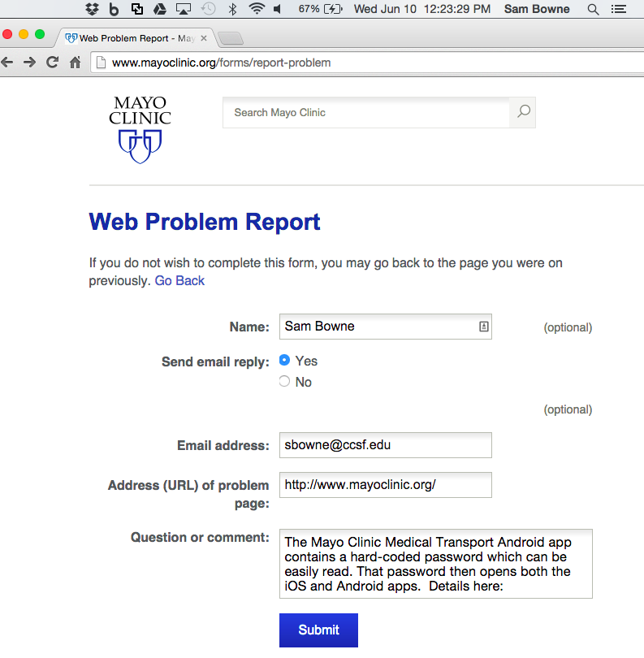Open a new browser tab

231,39
